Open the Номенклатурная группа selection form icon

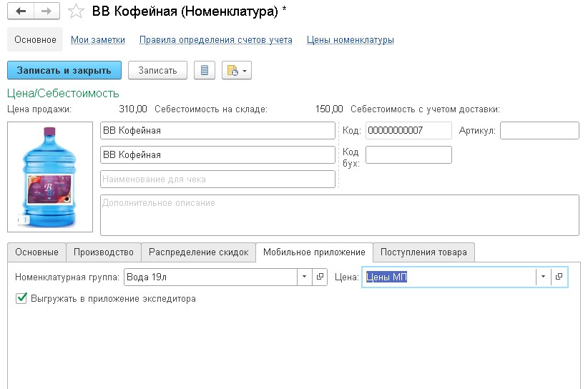[x=320, y=277]
